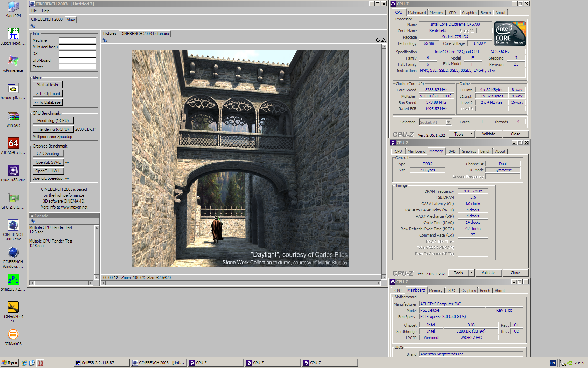Click the picture panel horizontal scrollbar right arrow
The height and width of the screenshot is (368, 588).
click(x=378, y=283)
